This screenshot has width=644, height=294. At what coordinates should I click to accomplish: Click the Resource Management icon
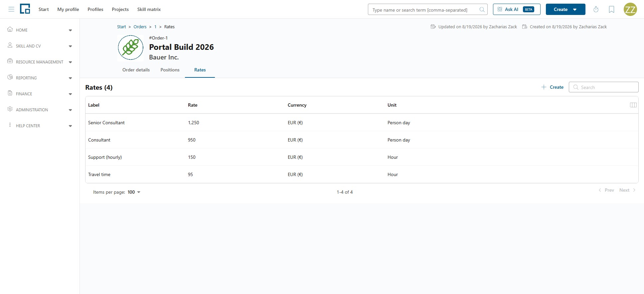[x=10, y=61]
